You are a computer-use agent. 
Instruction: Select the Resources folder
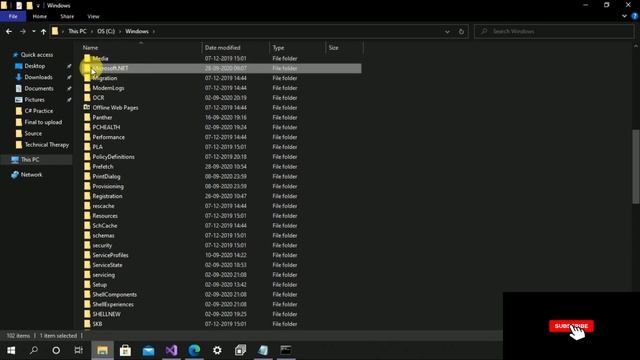105,216
